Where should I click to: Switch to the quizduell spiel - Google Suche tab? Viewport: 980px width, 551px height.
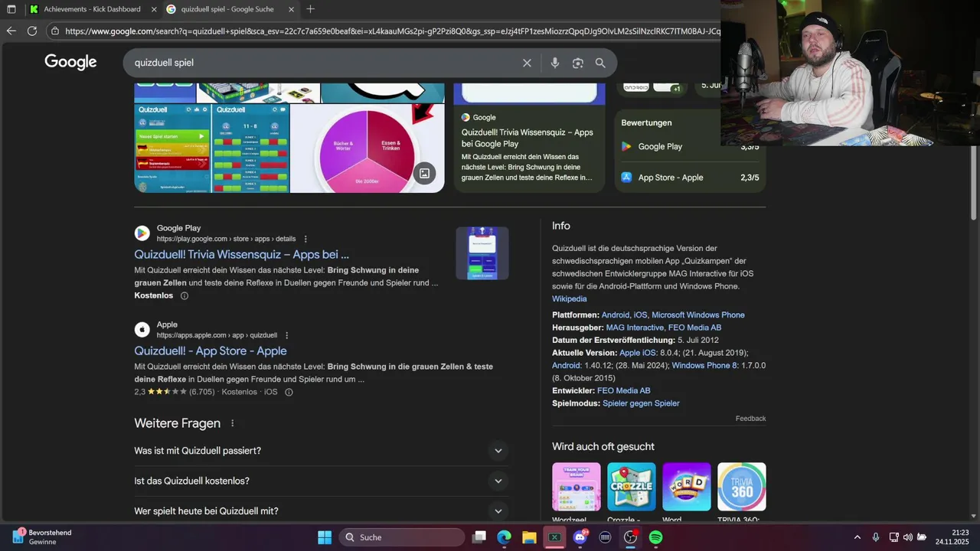click(x=230, y=9)
